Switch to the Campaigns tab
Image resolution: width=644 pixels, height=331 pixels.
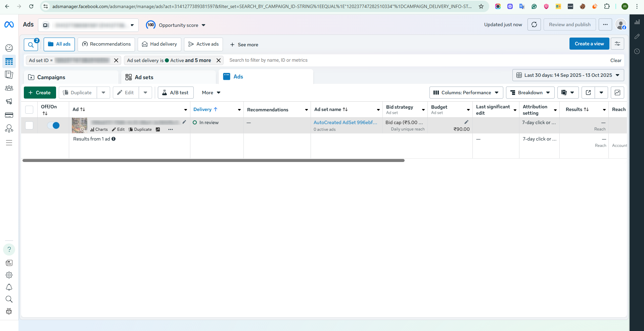click(51, 77)
